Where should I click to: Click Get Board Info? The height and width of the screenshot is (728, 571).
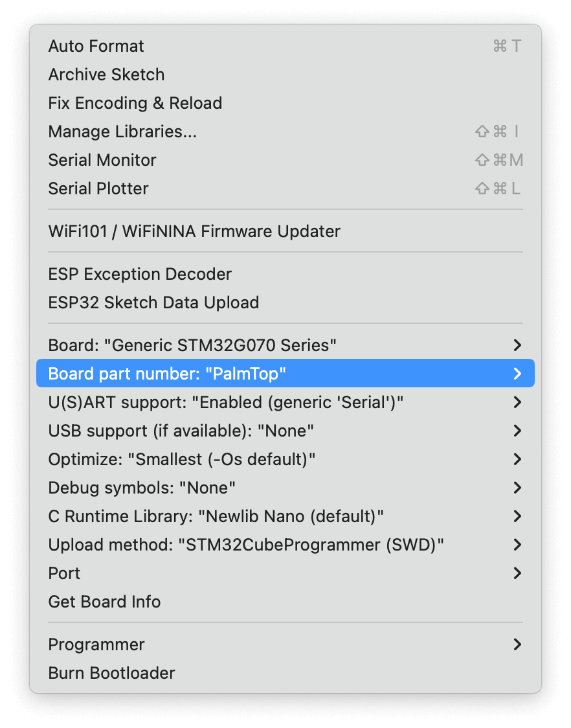pos(285,602)
